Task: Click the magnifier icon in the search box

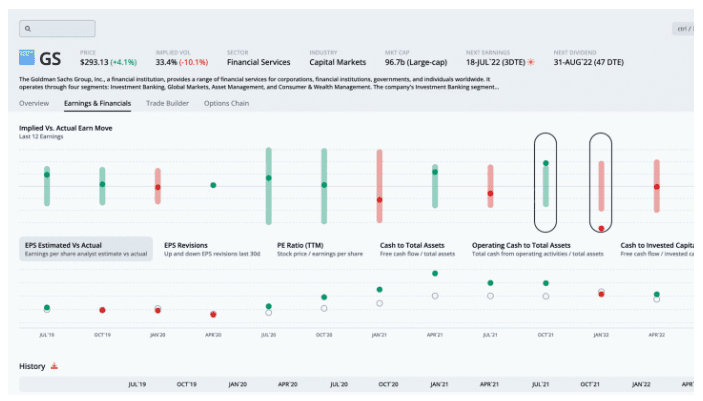Action: click(x=29, y=29)
